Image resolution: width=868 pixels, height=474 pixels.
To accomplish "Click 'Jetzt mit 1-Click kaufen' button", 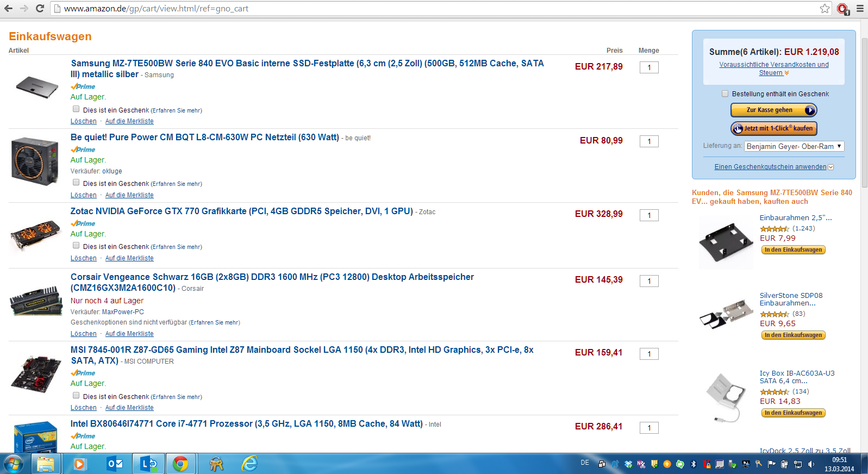I will point(774,128).
